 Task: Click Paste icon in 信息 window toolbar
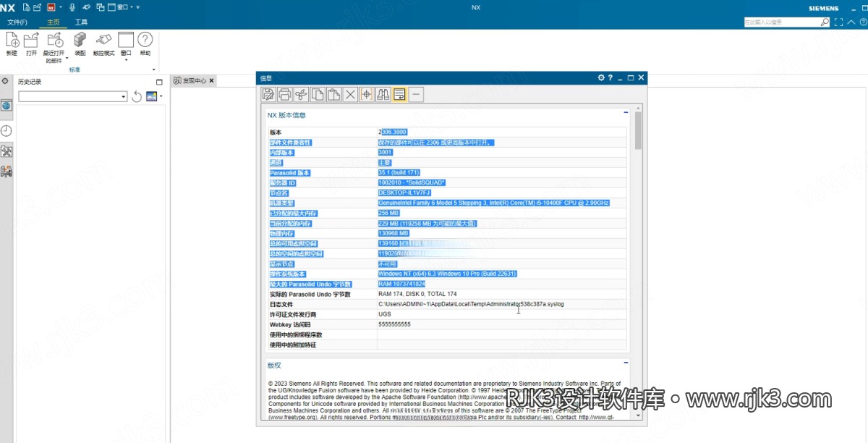(333, 94)
